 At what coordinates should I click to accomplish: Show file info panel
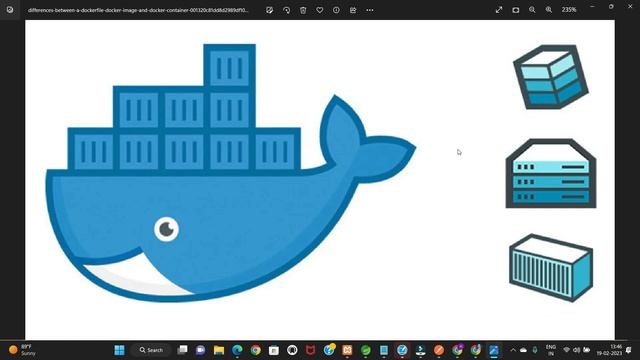click(336, 10)
